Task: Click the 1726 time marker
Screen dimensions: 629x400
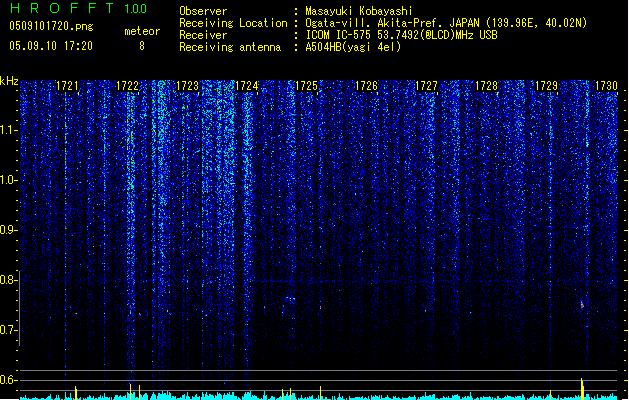Action: click(367, 86)
